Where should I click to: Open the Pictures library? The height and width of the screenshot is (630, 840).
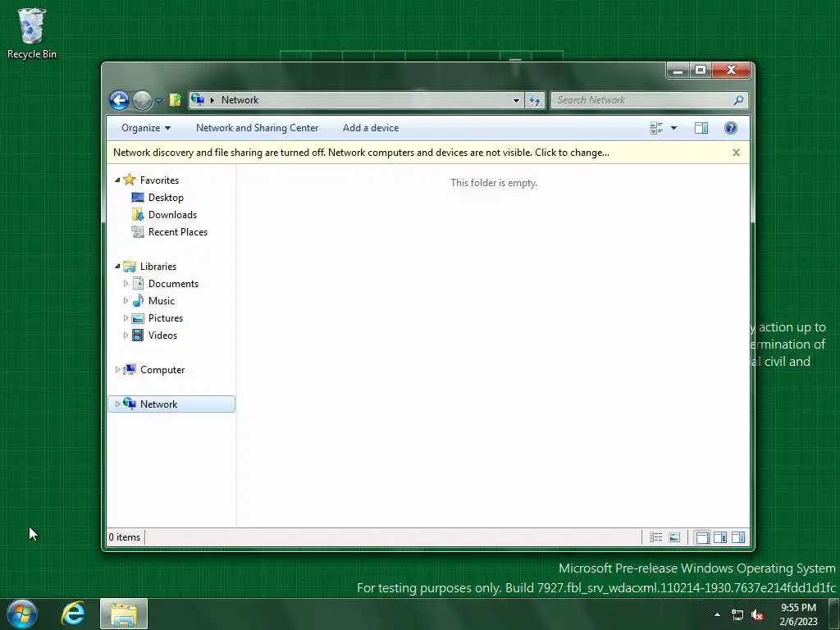point(166,317)
